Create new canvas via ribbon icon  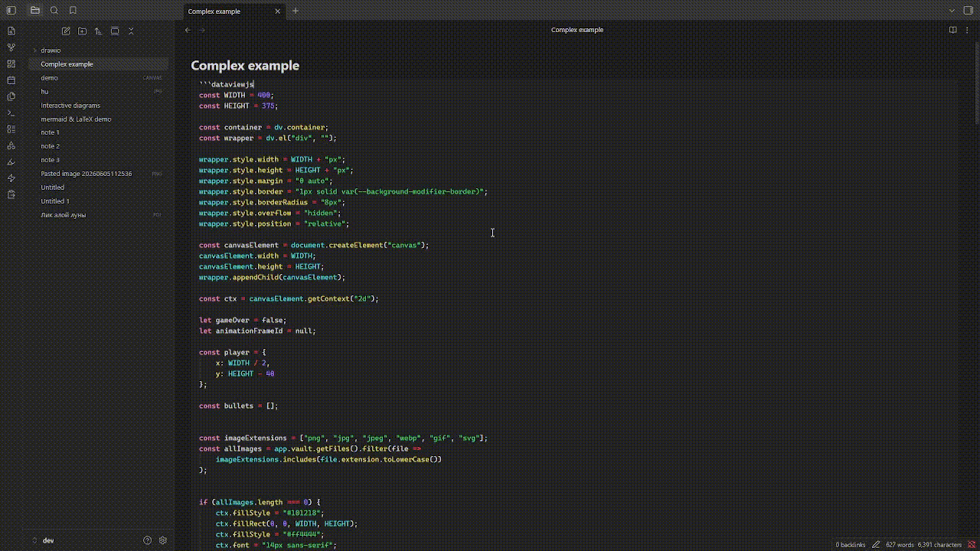[11, 64]
